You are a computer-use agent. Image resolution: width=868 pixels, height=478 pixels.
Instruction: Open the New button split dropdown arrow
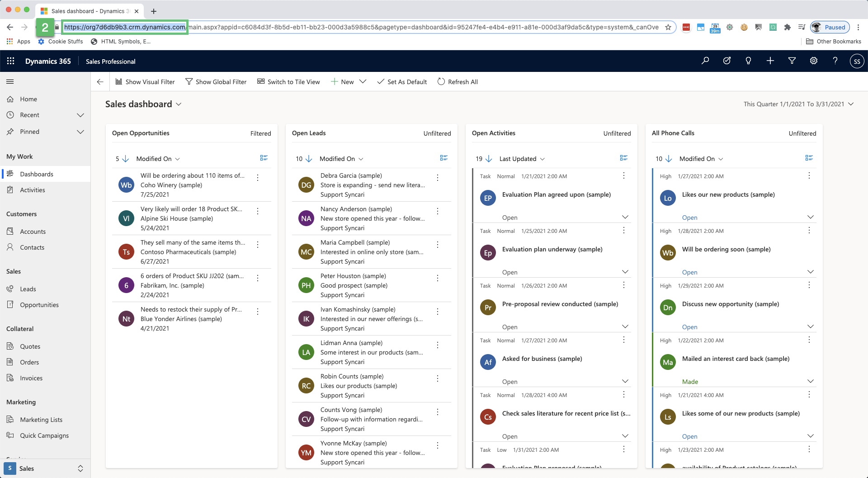(363, 82)
